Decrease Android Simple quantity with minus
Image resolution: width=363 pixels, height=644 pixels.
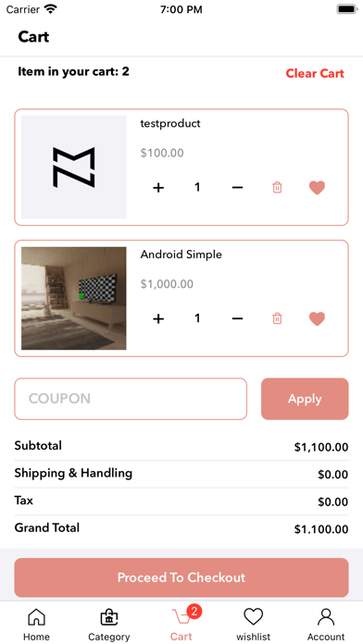(237, 318)
